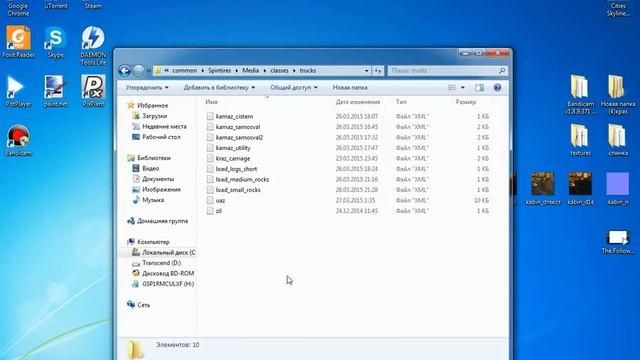Open Рабочий стол in navigation pane
This screenshot has width=640, height=360.
pyautogui.click(x=161, y=137)
